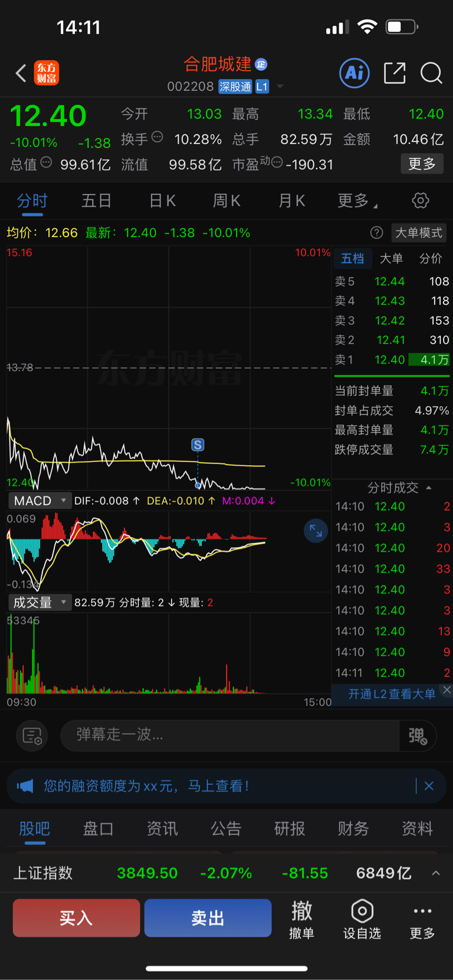
Task: Switch to the 五日 chart tab
Action: (96, 201)
